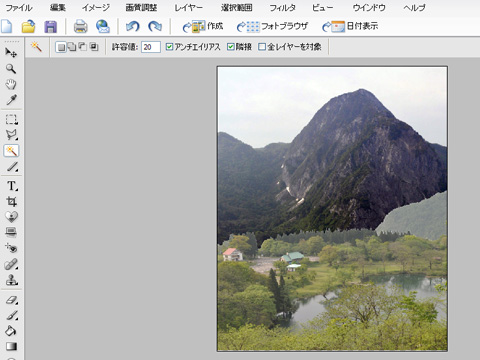Choose Add to Selection mode button
The height and width of the screenshot is (360, 480).
72,47
